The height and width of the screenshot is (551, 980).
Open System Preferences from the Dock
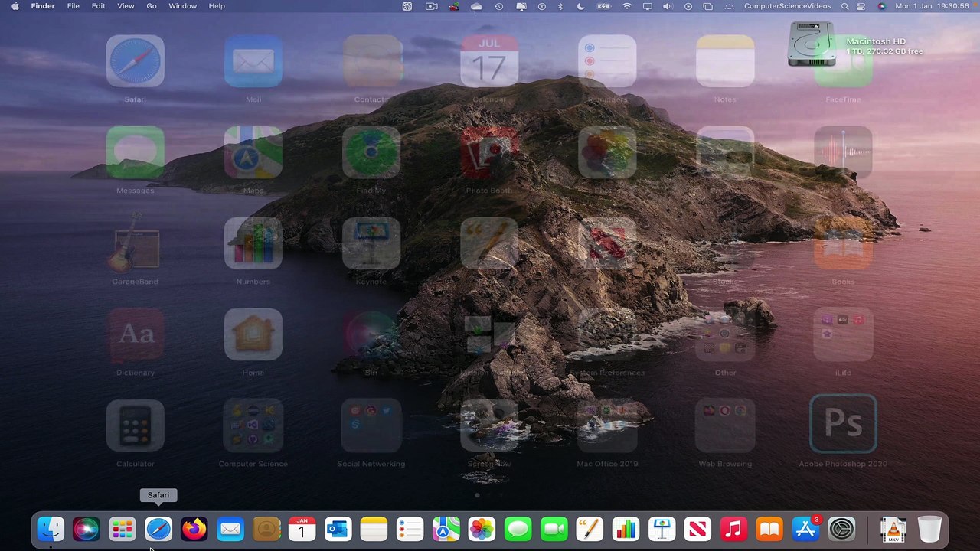(x=842, y=529)
